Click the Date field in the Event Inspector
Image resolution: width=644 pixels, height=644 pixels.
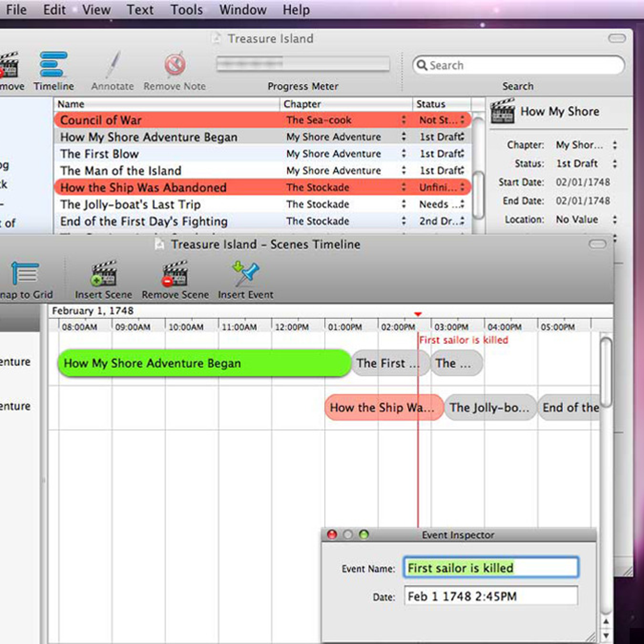pyautogui.click(x=491, y=596)
